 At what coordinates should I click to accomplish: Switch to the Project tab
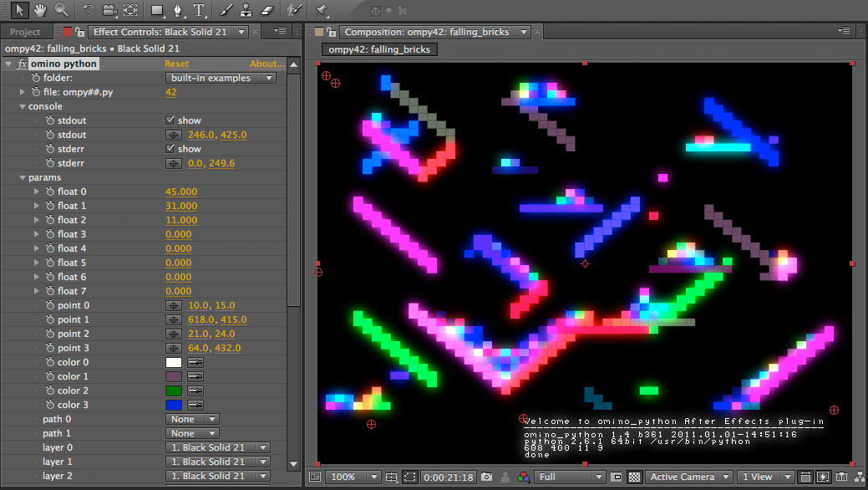point(25,32)
